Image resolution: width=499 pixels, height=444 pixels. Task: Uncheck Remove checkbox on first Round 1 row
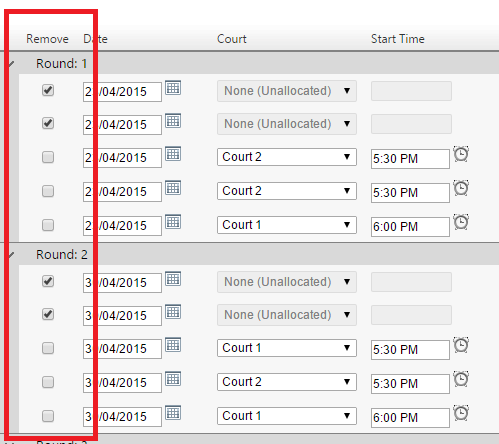(48, 90)
